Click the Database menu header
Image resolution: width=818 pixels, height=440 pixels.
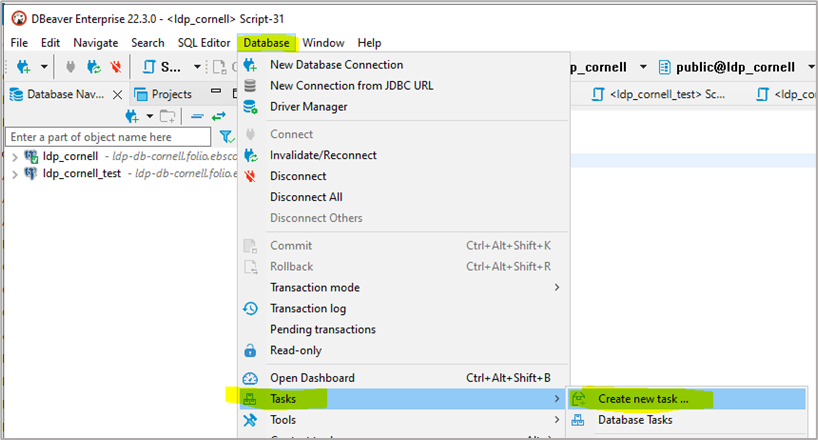pos(267,43)
